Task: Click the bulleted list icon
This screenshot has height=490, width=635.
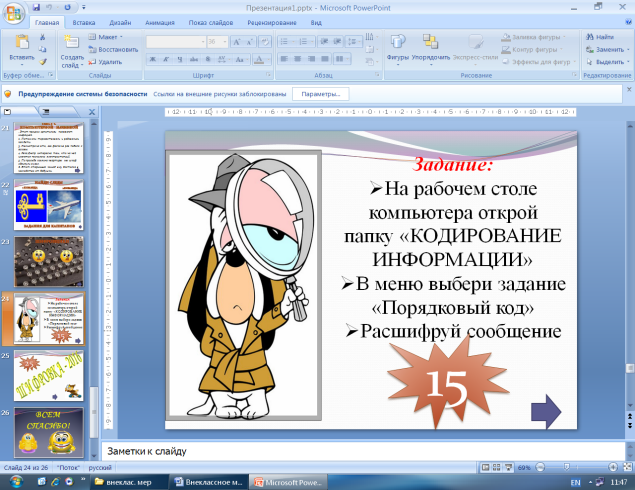Action: tap(286, 42)
